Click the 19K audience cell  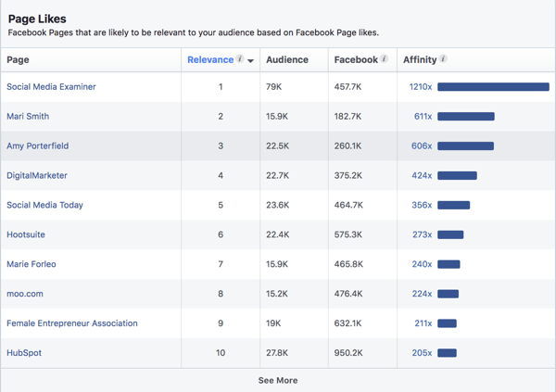pos(273,323)
